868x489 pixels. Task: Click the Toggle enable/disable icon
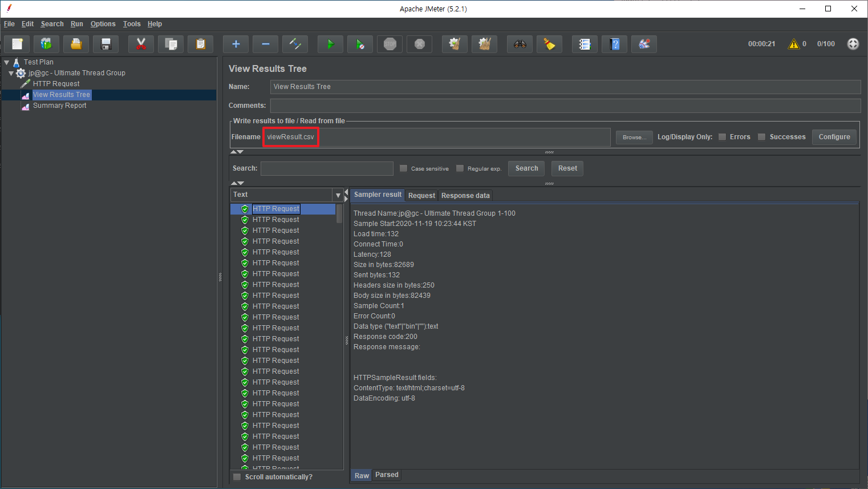[x=295, y=44]
